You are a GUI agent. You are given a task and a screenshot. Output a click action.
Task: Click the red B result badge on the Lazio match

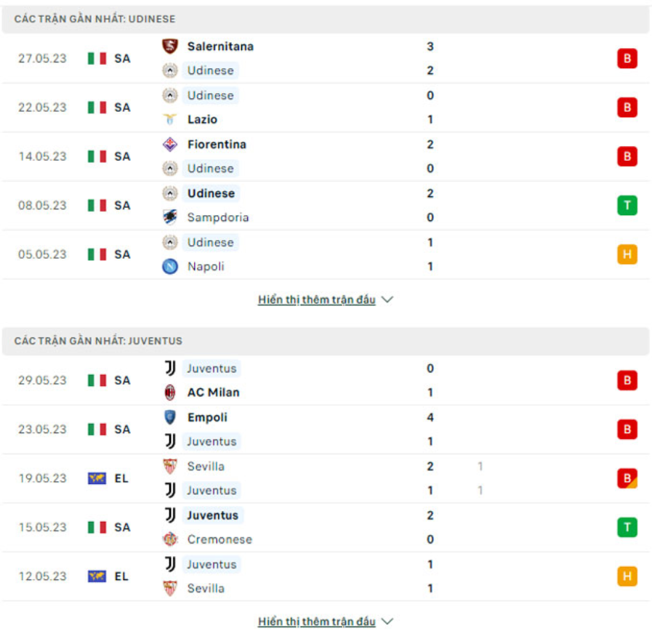pyautogui.click(x=627, y=107)
